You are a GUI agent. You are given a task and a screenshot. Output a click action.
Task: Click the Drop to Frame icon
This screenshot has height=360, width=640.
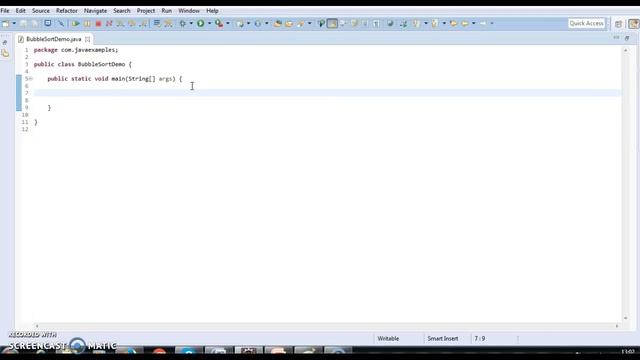tap(157, 24)
